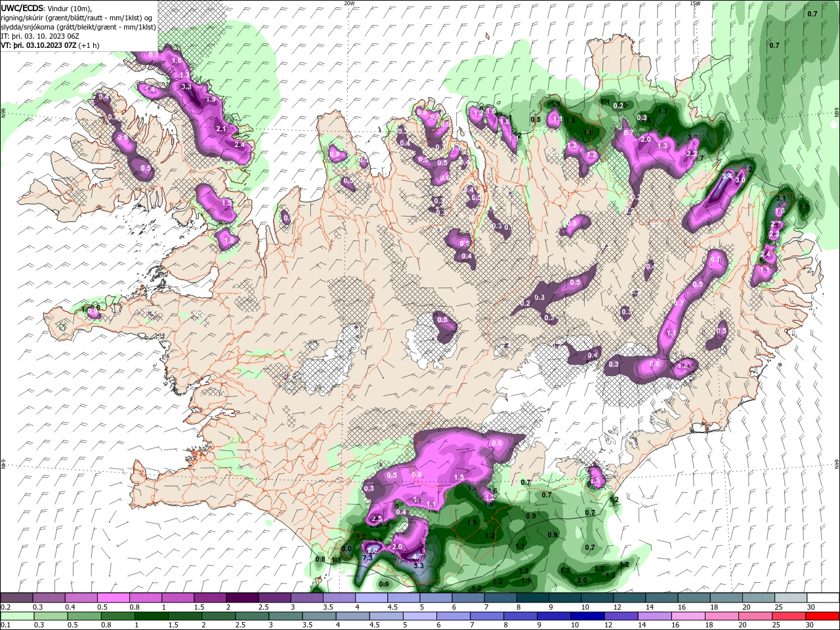Choose the lavender 4 snow-scale legend swatch

371,598
